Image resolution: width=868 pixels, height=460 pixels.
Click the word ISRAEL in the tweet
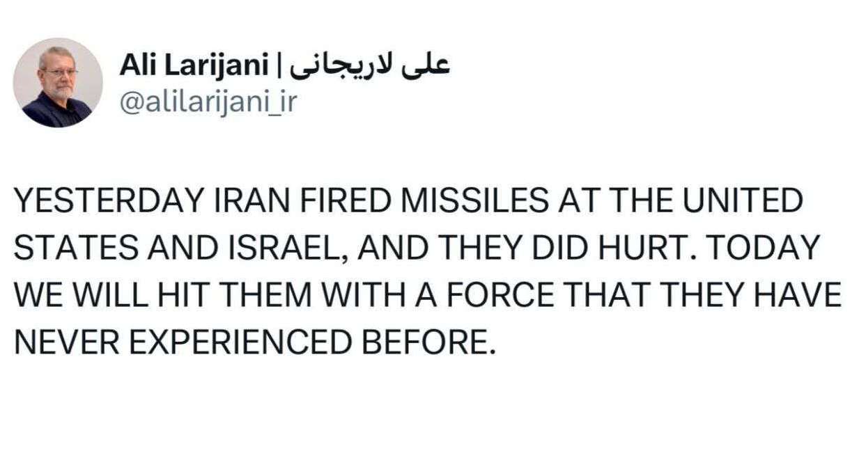click(x=290, y=248)
